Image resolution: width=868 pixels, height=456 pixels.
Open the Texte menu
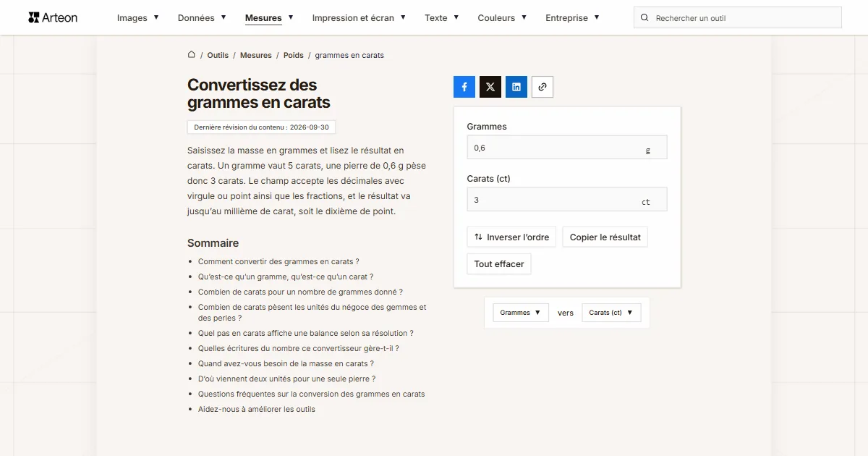[442, 18]
